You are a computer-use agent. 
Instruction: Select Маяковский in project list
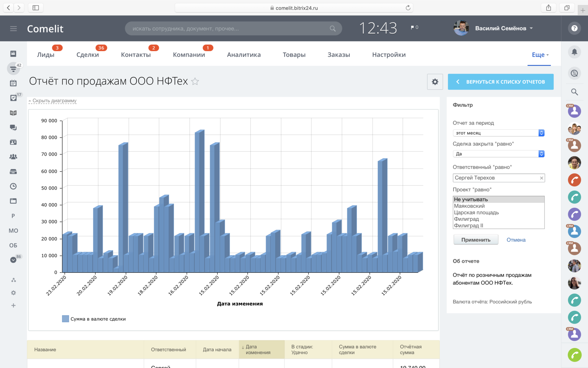click(498, 206)
